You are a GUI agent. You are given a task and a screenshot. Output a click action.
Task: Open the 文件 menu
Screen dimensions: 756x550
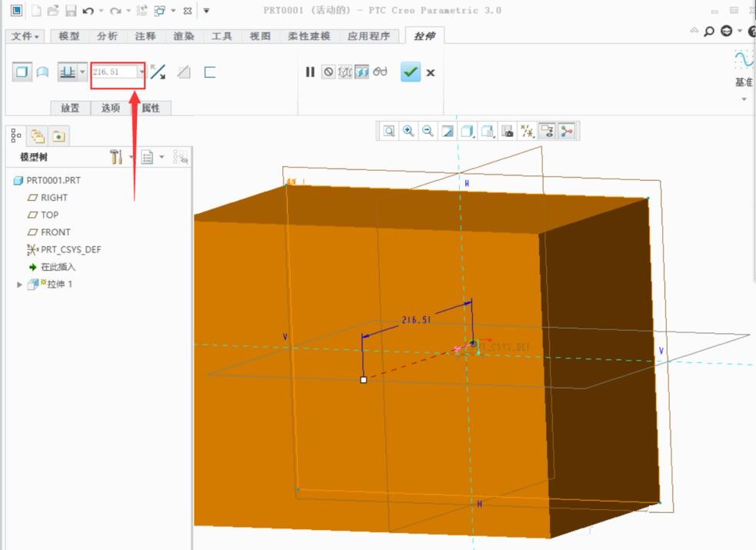pos(25,36)
